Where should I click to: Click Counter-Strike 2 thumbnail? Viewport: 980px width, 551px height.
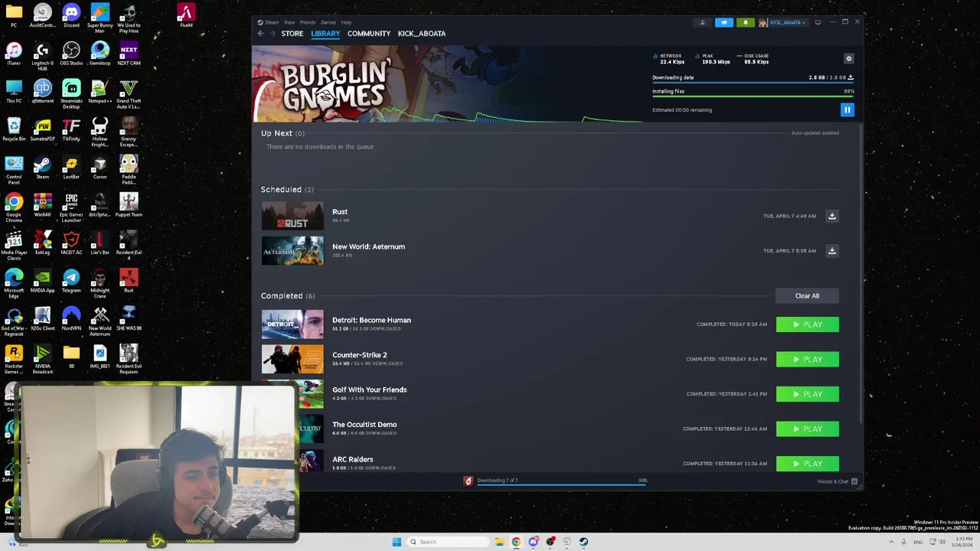tap(292, 360)
